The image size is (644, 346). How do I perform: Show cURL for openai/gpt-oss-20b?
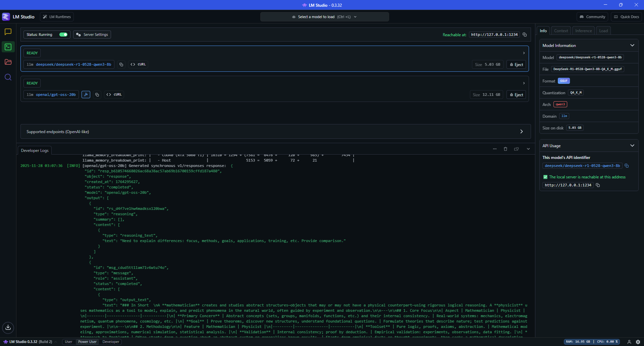coord(114,95)
